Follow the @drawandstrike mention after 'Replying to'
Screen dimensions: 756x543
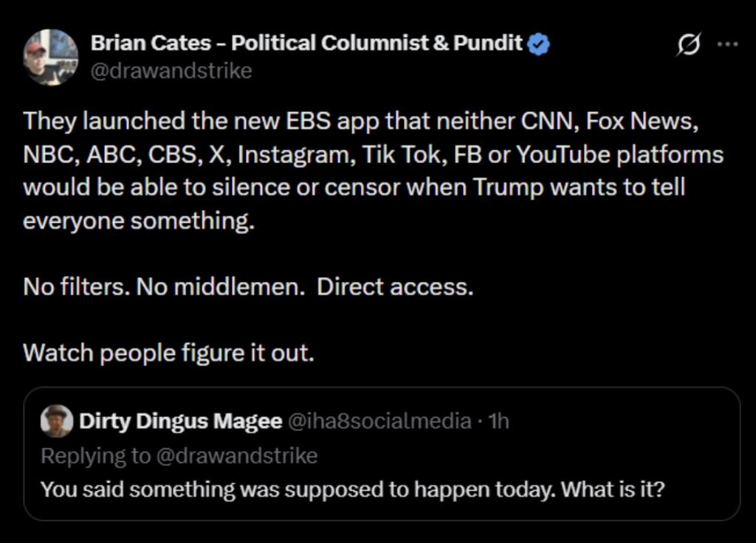tap(236, 456)
